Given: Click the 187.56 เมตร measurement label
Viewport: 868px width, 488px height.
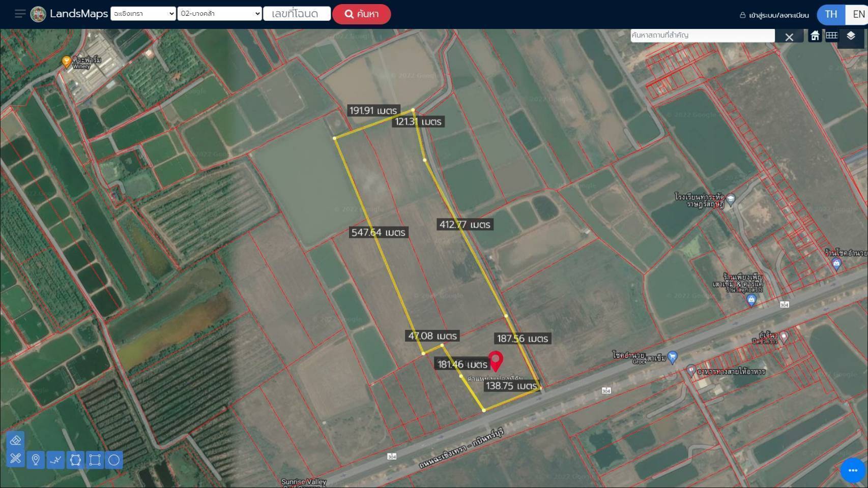Looking at the screenshot, I should coord(523,338).
